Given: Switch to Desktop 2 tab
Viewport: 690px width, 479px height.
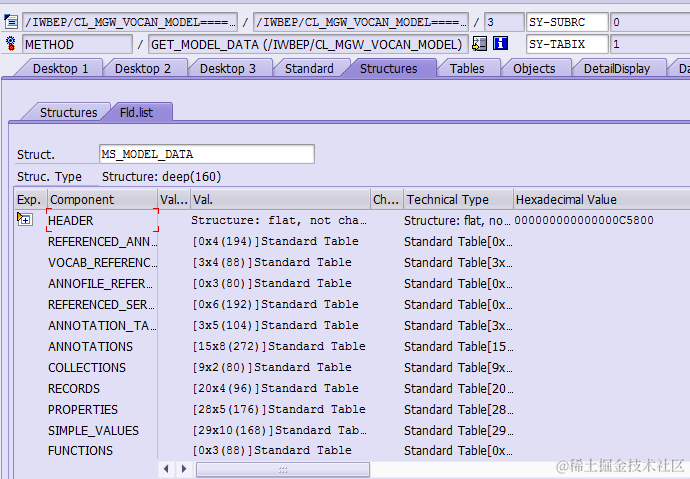Looking at the screenshot, I should 143,69.
